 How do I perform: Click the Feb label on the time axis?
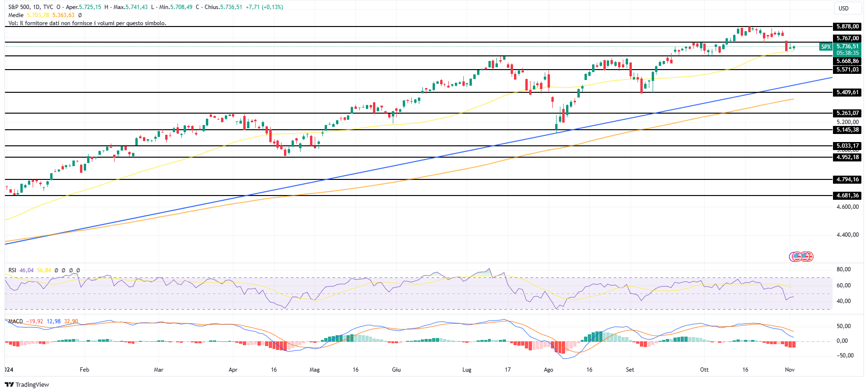[x=84, y=370]
